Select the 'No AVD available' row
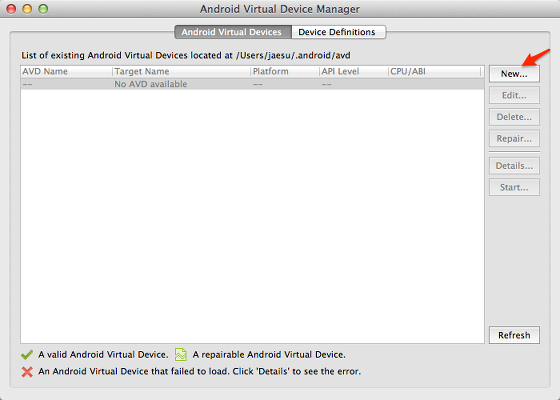Screen dimensions: 560x400 pyautogui.click(x=252, y=84)
